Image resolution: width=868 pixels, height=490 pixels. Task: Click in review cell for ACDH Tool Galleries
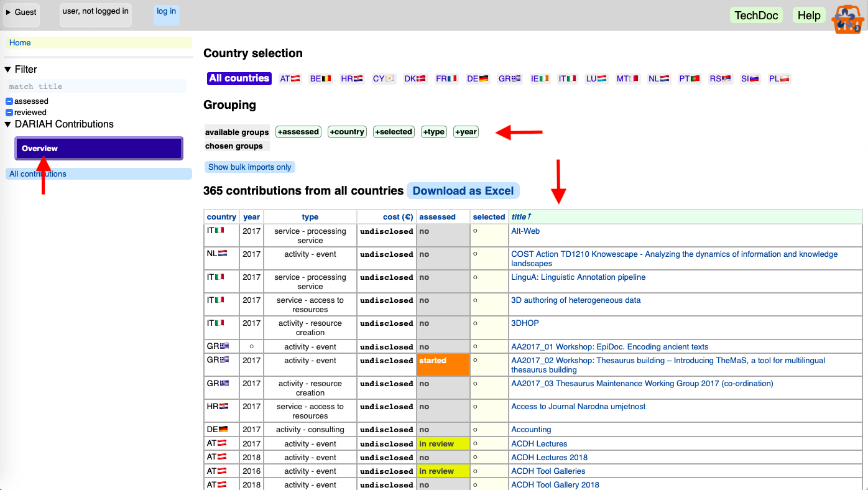(443, 471)
